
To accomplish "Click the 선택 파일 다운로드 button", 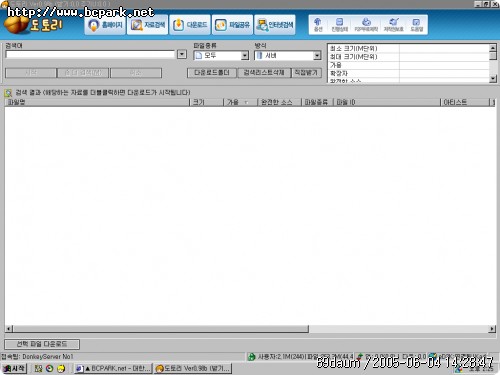I will 42,344.
